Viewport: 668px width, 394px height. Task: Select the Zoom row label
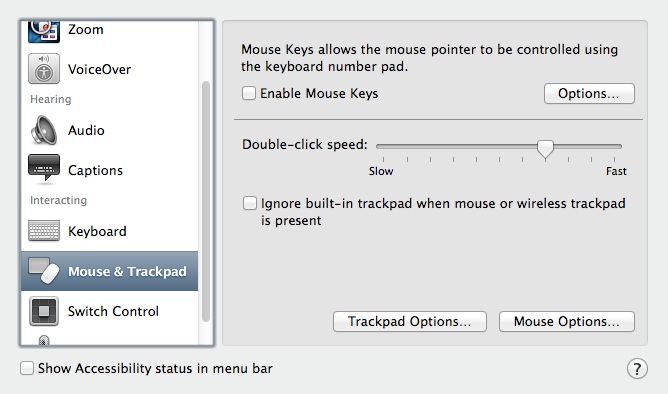[x=86, y=29]
